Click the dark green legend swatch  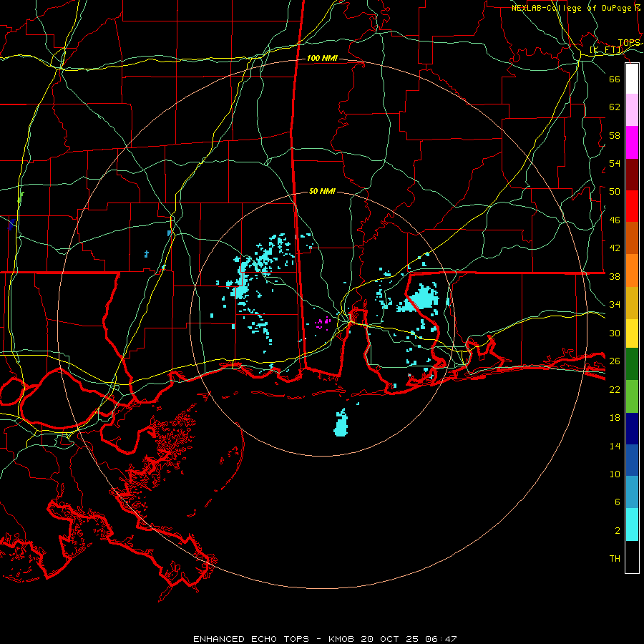(632, 364)
